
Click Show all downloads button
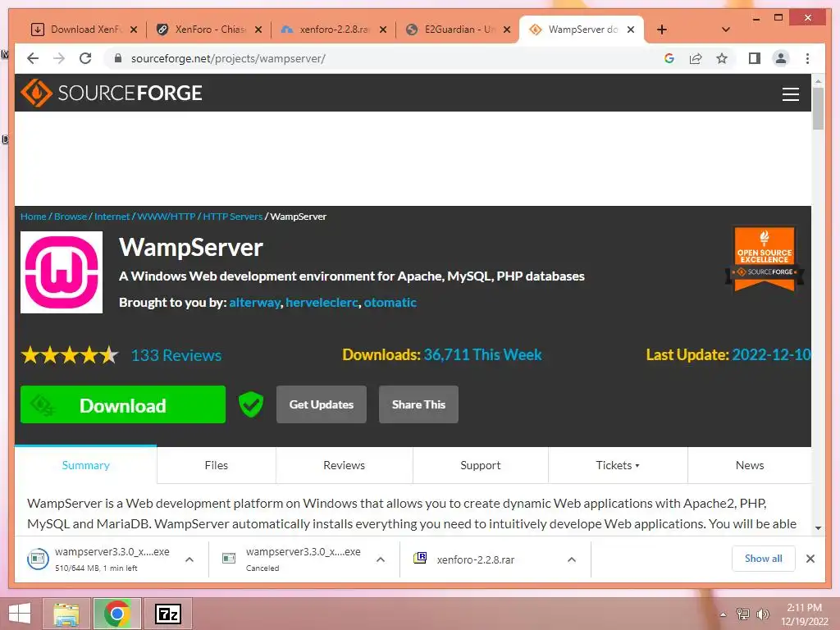[x=764, y=558]
